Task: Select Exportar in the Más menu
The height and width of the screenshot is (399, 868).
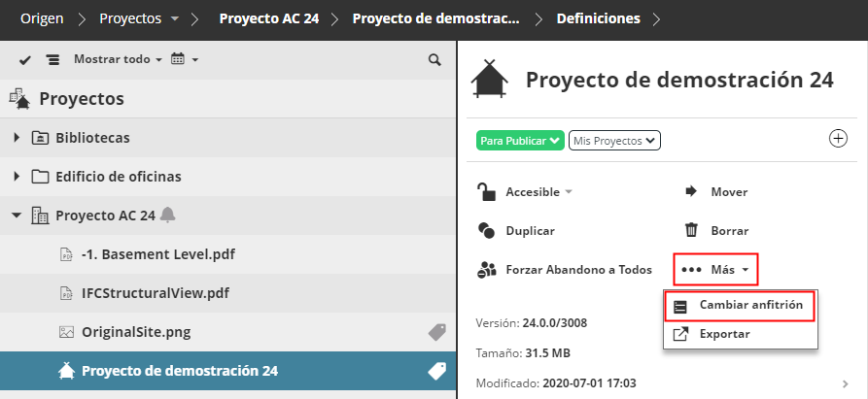Action: (723, 334)
